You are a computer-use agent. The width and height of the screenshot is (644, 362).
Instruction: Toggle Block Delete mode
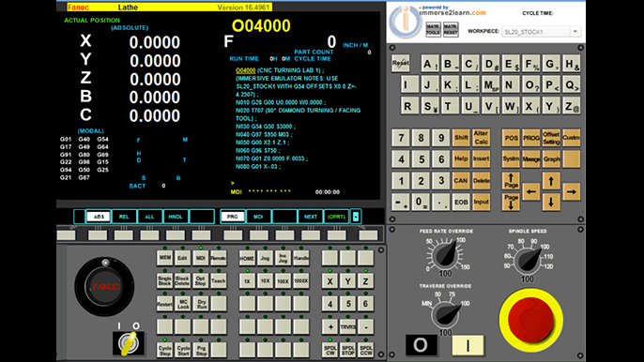click(x=182, y=280)
